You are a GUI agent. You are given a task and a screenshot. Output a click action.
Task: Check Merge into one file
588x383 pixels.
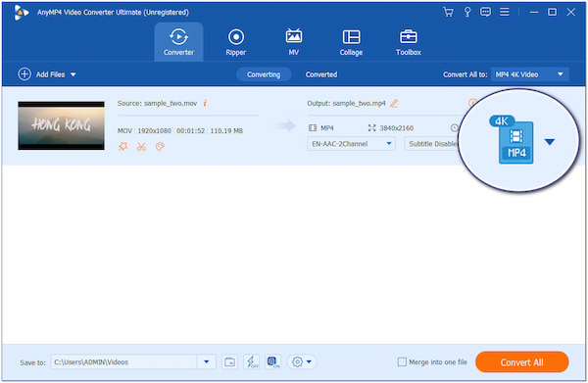[x=402, y=362]
